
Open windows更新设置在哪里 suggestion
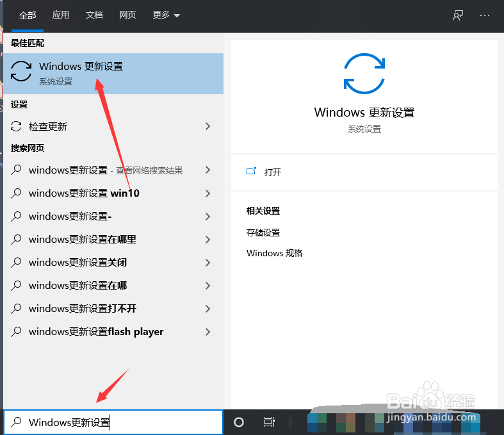point(113,240)
